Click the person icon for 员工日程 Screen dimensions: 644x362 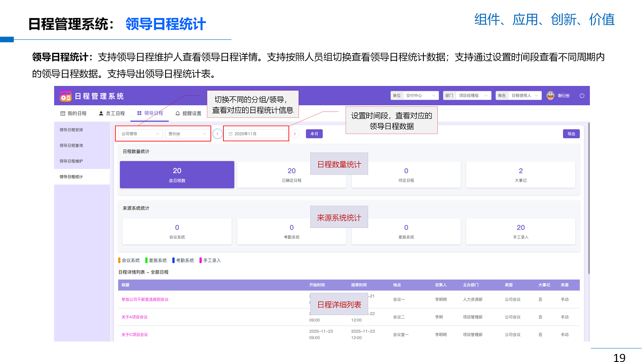(x=101, y=114)
